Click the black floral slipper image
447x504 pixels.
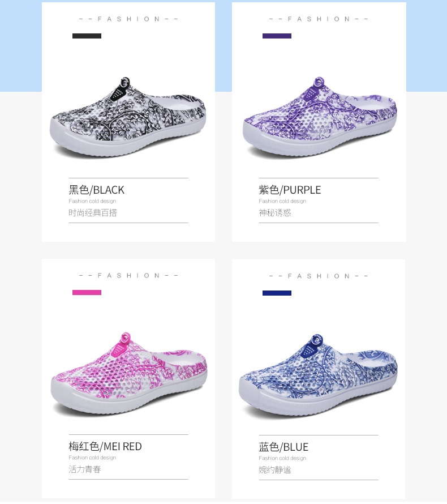pos(128,117)
